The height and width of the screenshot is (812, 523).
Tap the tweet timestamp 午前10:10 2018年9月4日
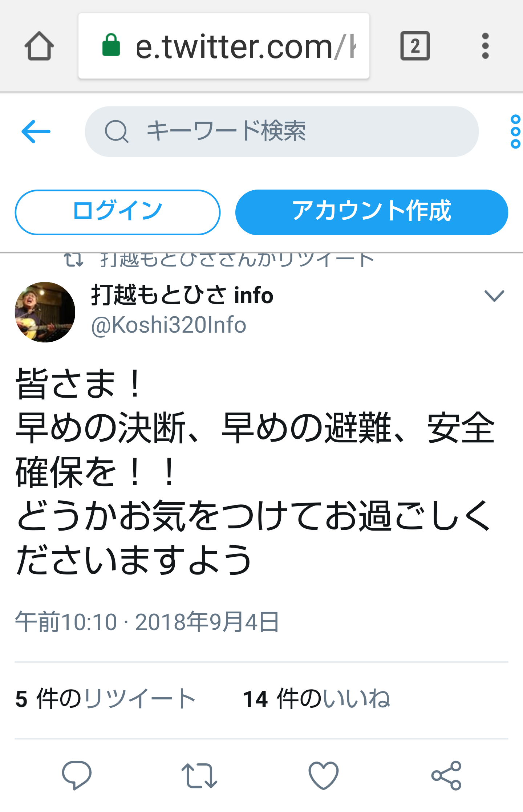pyautogui.click(x=147, y=622)
